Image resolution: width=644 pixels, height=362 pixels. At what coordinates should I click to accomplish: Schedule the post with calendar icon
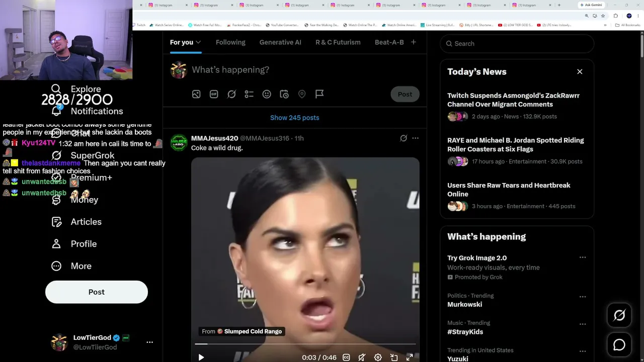[x=284, y=94]
